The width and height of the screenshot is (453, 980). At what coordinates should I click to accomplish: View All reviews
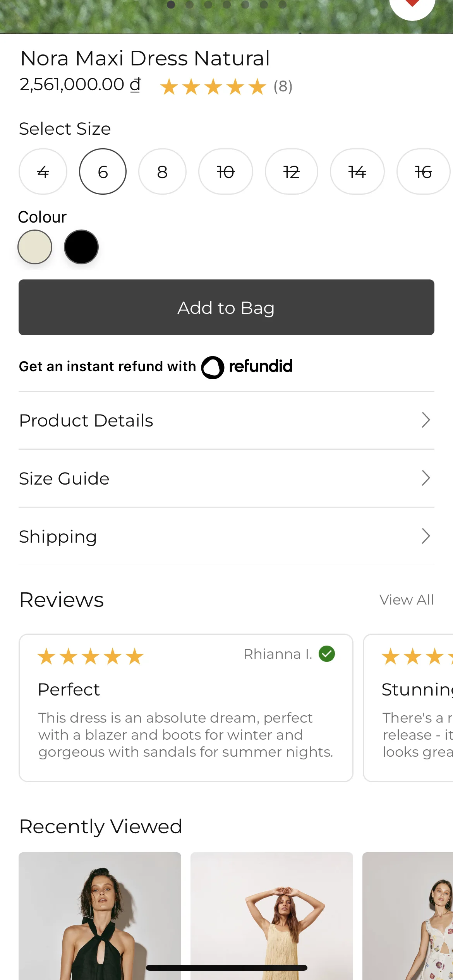(x=407, y=600)
